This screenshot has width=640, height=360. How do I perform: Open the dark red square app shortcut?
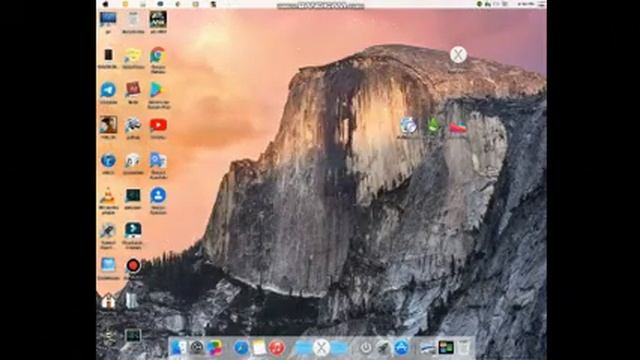click(133, 89)
